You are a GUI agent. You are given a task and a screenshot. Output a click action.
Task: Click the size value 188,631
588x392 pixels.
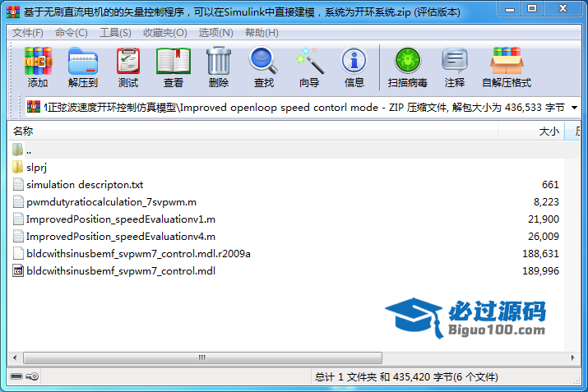point(540,254)
